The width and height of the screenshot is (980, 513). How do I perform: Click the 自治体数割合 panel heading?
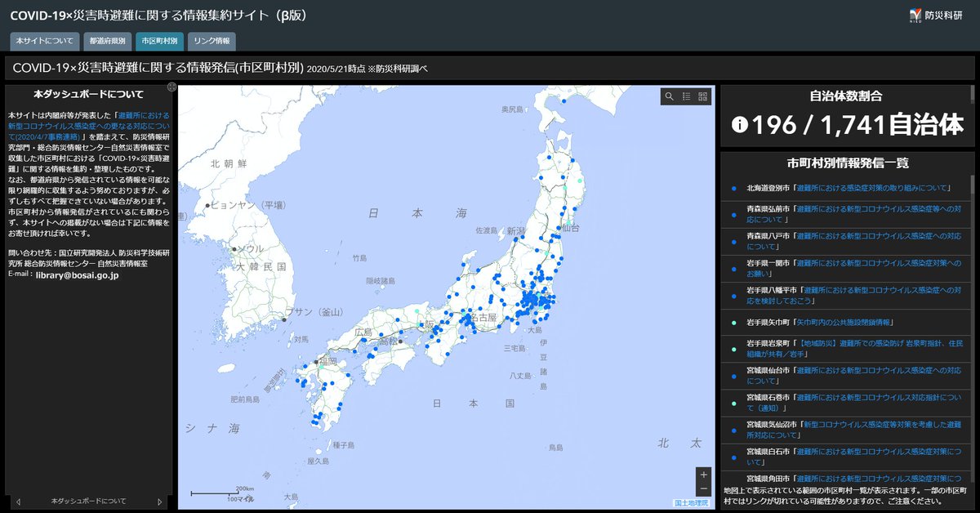[x=845, y=96]
